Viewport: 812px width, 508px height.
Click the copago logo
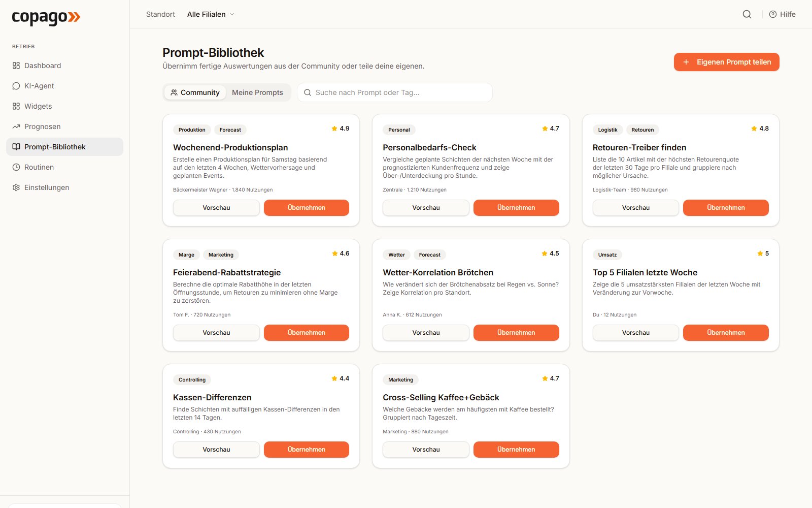46,17
